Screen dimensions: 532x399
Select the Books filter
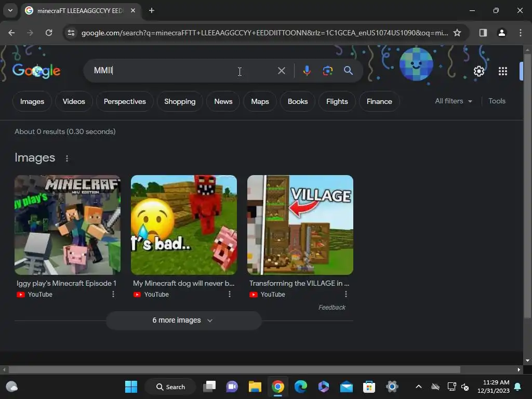298,101
